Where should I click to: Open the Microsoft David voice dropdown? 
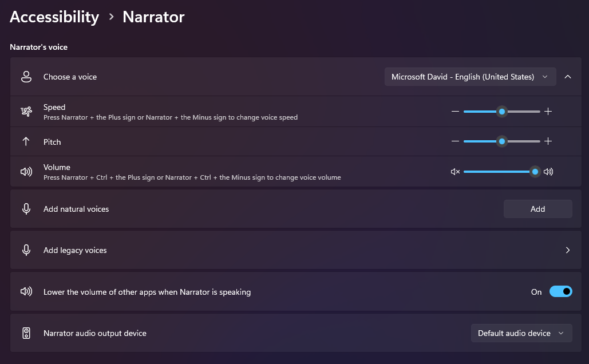(x=470, y=77)
